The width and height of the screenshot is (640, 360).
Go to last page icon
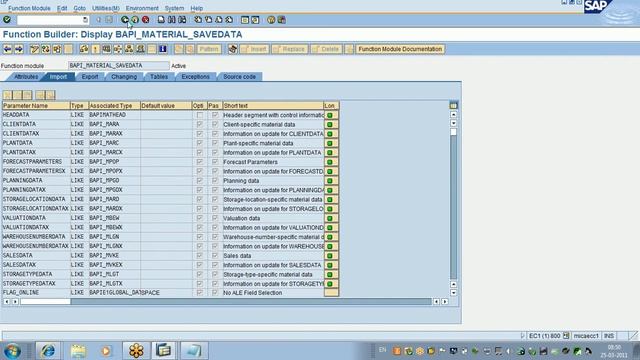coord(229,20)
